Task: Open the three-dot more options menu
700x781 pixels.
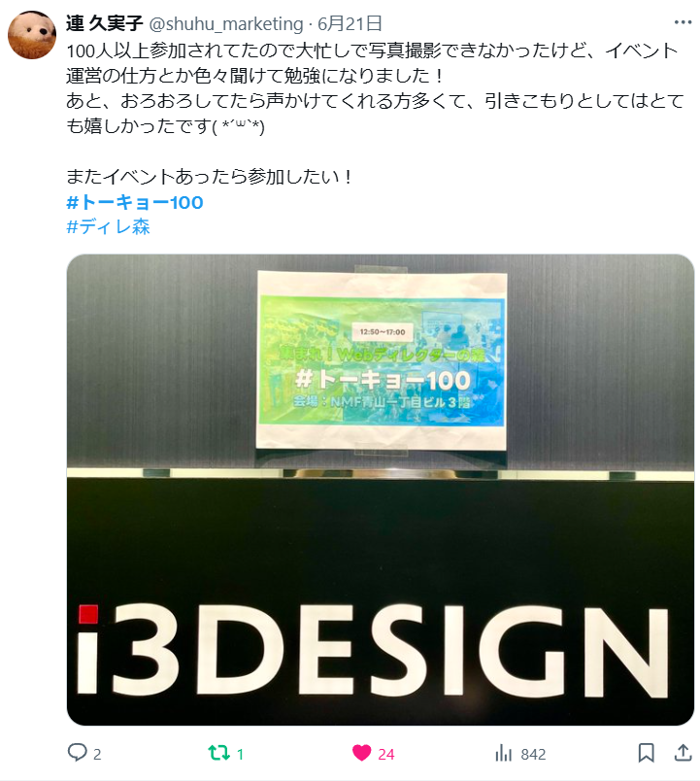Action: tap(683, 22)
